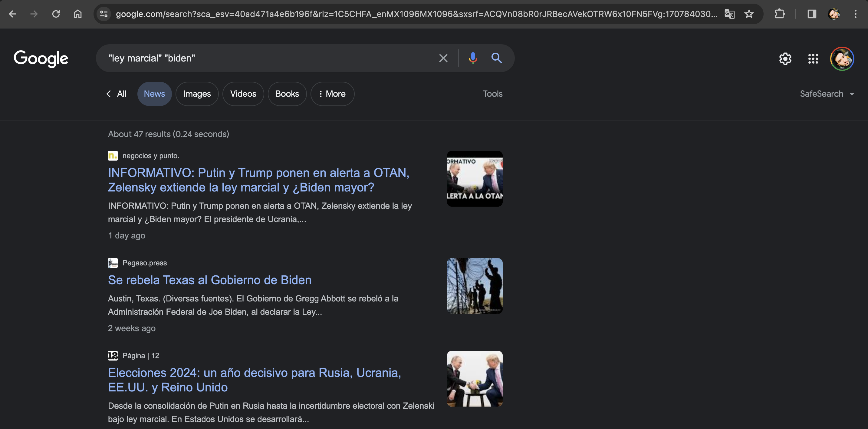View site information icon in address bar

coord(104,14)
